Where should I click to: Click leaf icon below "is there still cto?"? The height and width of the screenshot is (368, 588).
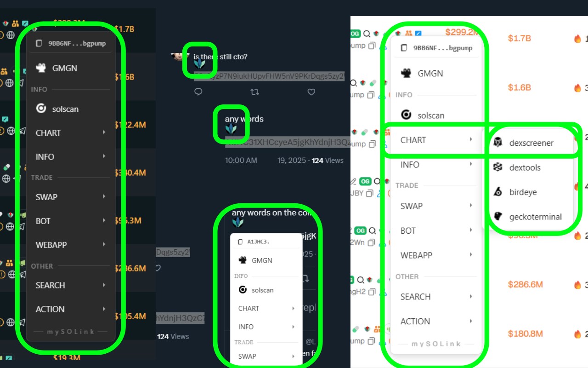[x=199, y=65]
